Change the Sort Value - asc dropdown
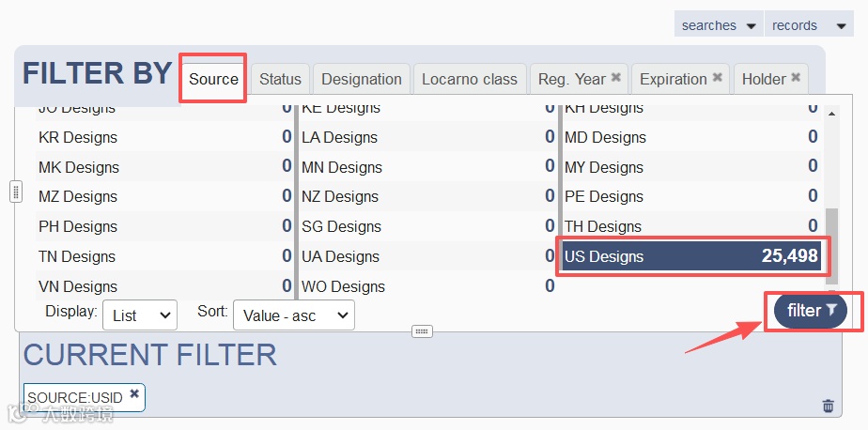Screen dimensions: 868x430 tap(294, 315)
